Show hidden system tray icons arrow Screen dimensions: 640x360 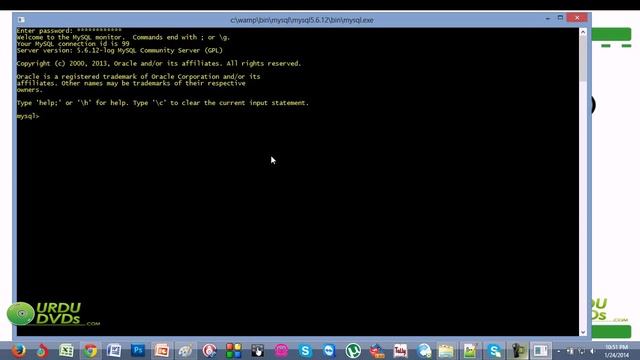coord(558,351)
